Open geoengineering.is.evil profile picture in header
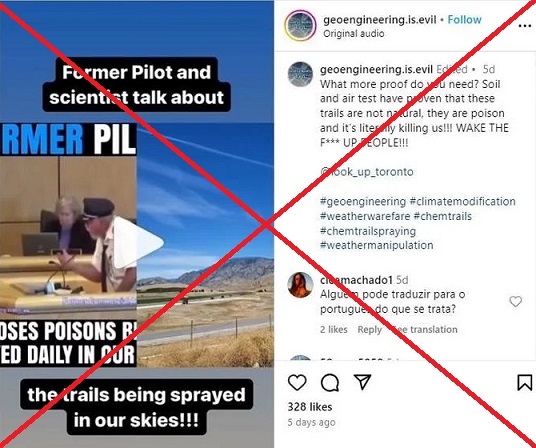The image size is (536, 448). (x=300, y=26)
